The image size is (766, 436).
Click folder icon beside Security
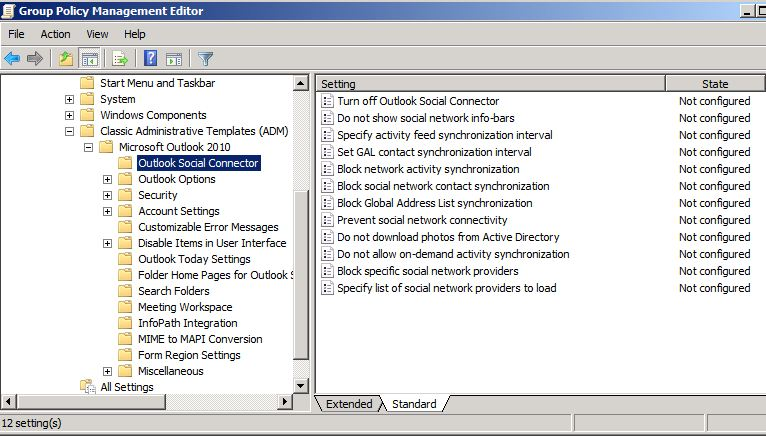[125, 195]
